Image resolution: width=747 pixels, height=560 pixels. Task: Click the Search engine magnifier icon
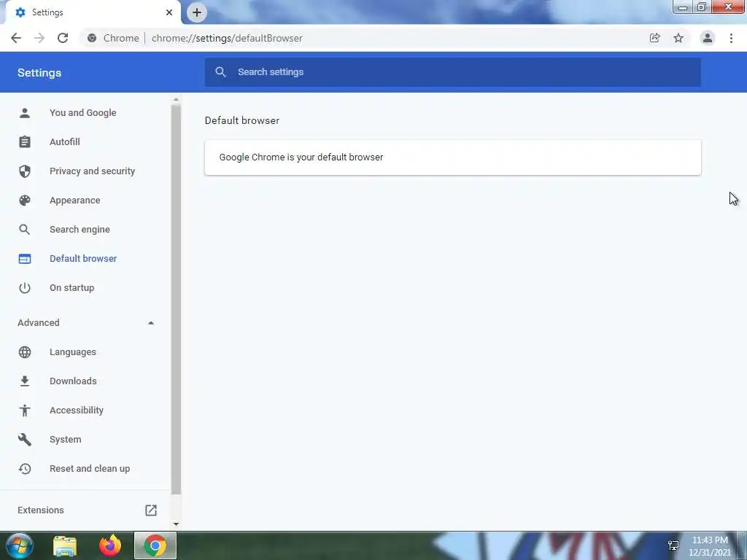click(x=25, y=230)
